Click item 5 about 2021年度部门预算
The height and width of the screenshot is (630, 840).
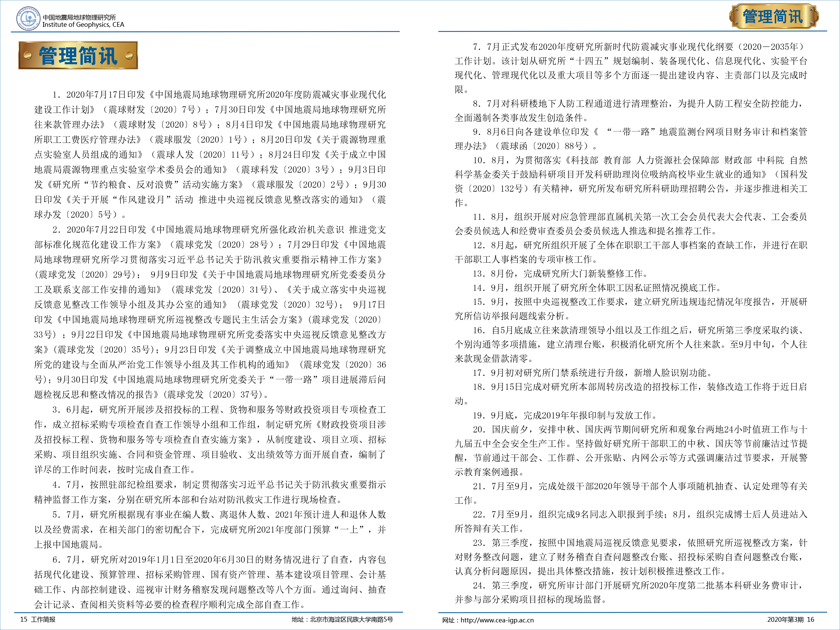click(x=210, y=529)
